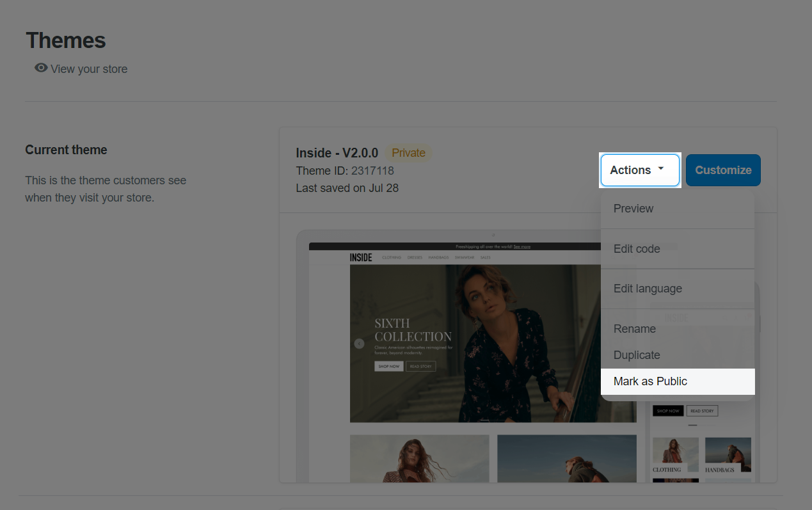This screenshot has width=812, height=510.
Task: Click SHOP NOW in the desktop hero banner
Action: click(389, 367)
